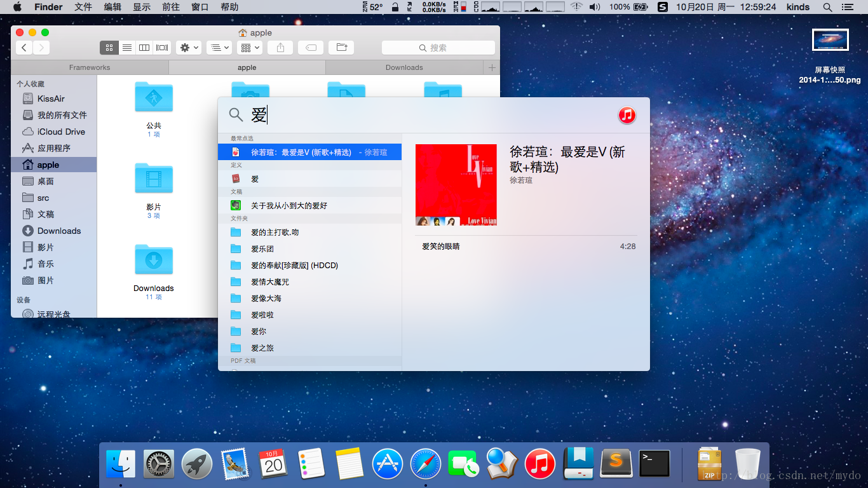
Task: Click the Spotlight search text field
Action: (x=429, y=115)
